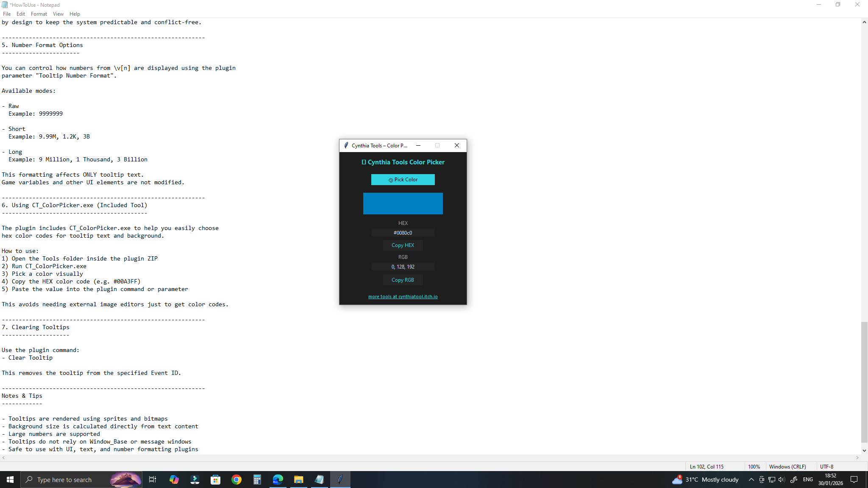Screen dimensions: 868x488
Task: Click the RGB value field 0, 128, 192
Action: (x=403, y=267)
